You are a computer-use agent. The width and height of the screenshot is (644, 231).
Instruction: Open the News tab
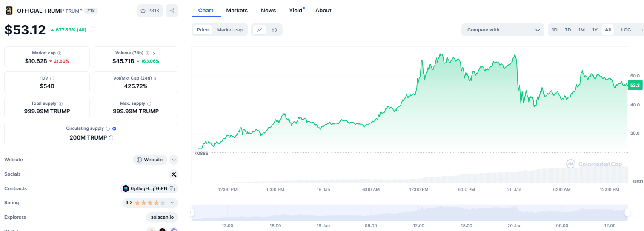pos(268,10)
